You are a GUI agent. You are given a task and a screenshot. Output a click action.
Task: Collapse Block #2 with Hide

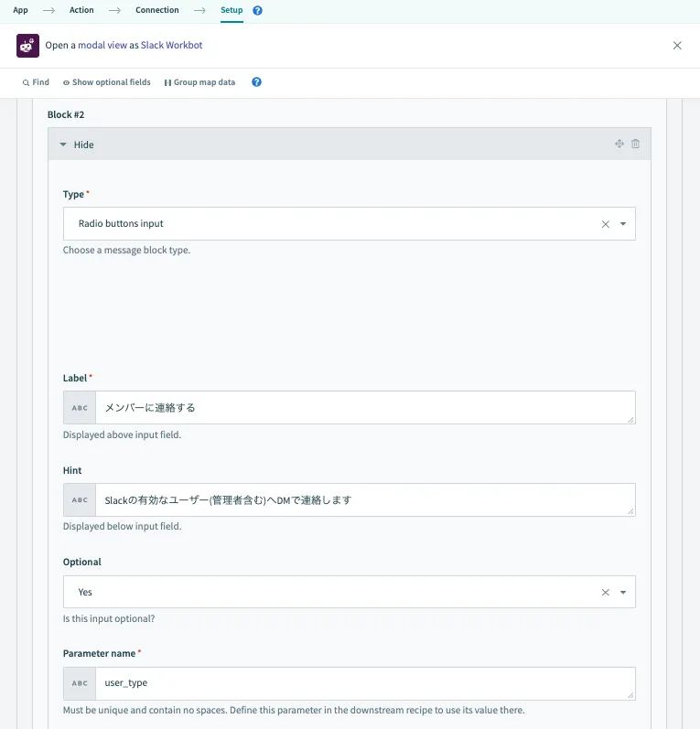click(77, 145)
